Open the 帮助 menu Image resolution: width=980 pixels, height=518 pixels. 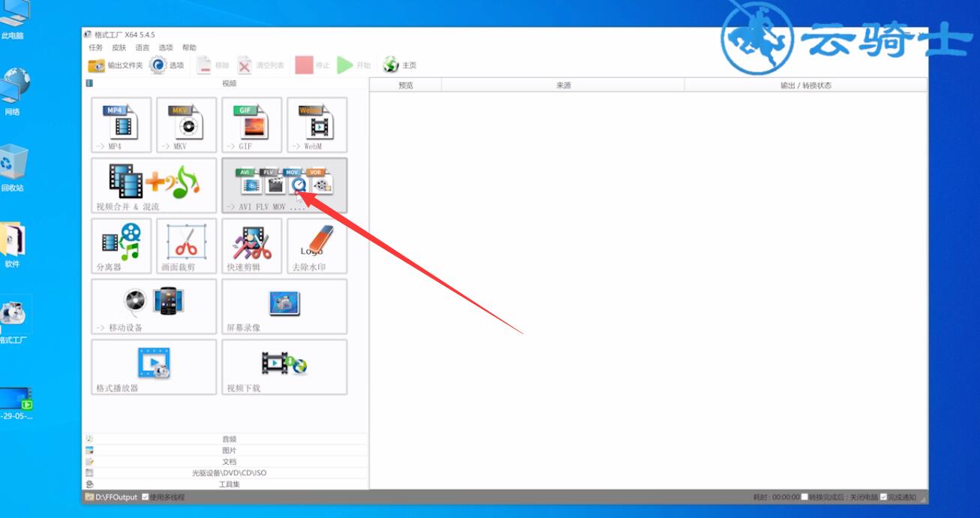pos(189,47)
